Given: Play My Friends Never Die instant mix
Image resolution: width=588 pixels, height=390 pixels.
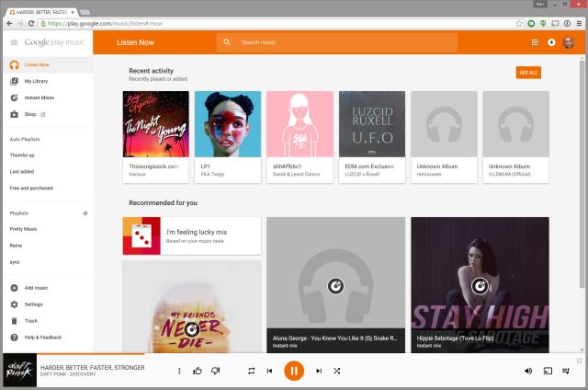Looking at the screenshot, I should click(x=192, y=329).
